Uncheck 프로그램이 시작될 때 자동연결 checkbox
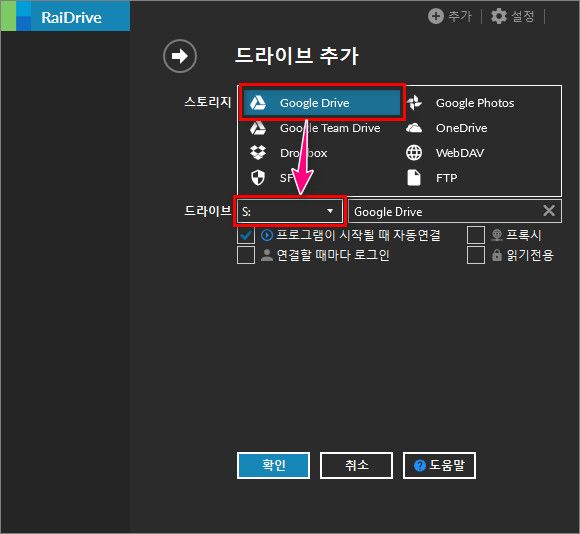This screenshot has height=534, width=580. click(246, 235)
